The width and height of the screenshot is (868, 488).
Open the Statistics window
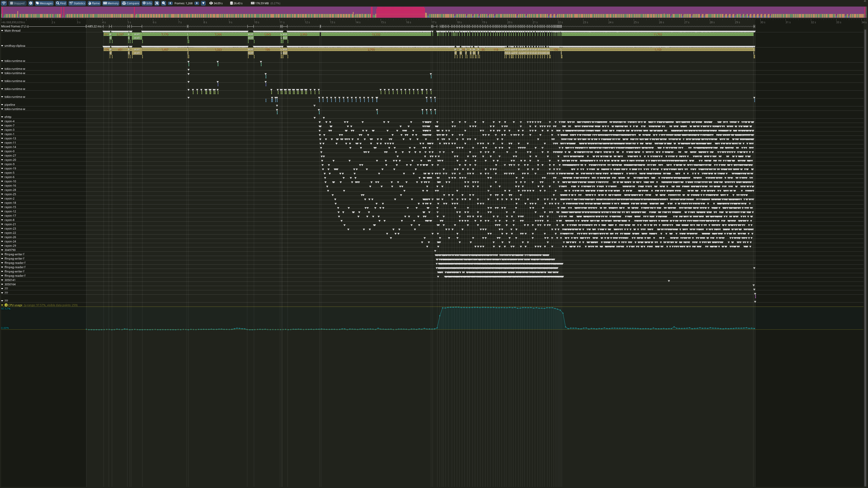[x=77, y=3]
